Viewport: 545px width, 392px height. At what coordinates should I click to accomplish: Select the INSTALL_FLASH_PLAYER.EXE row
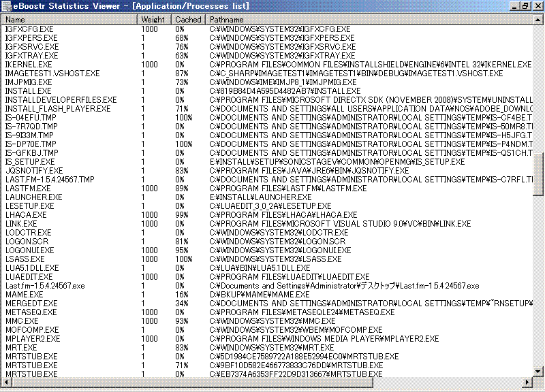[267, 109]
